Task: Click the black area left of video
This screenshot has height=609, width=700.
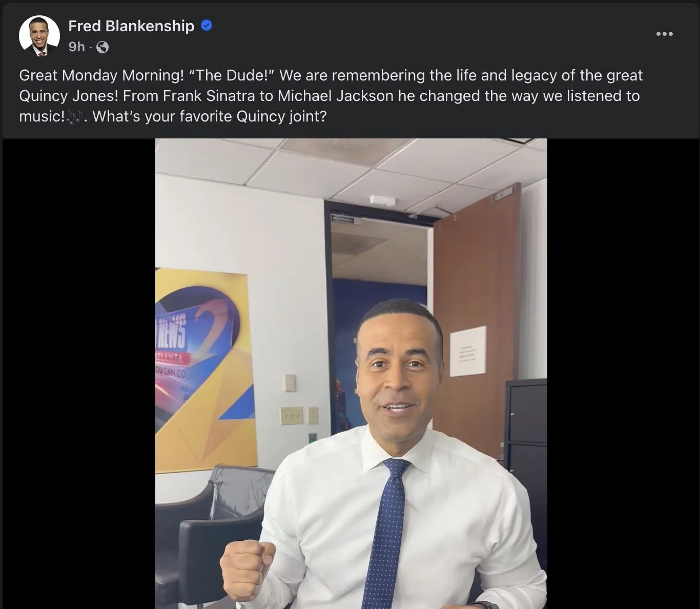Action: [x=79, y=374]
